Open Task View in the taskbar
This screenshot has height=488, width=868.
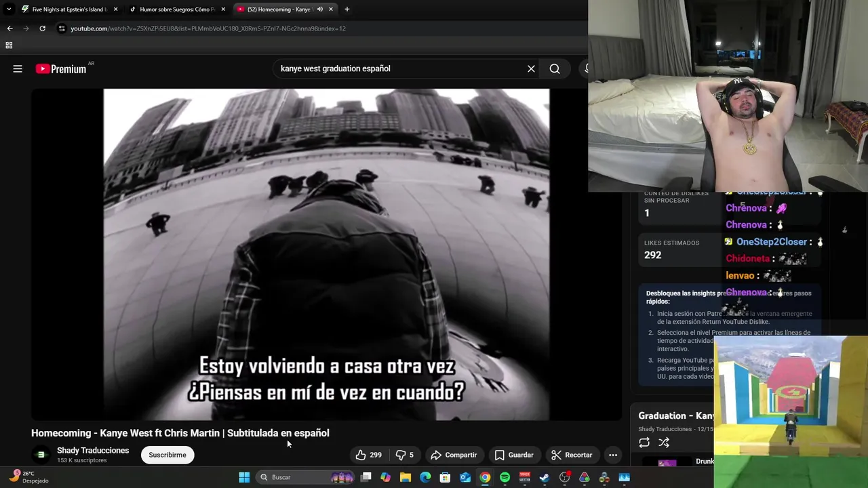point(366,477)
